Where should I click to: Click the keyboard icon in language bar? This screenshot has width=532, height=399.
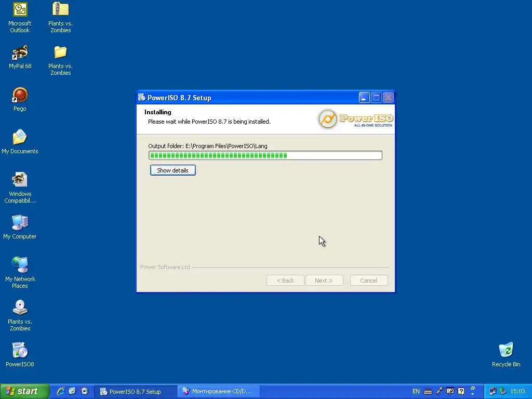[x=428, y=392]
